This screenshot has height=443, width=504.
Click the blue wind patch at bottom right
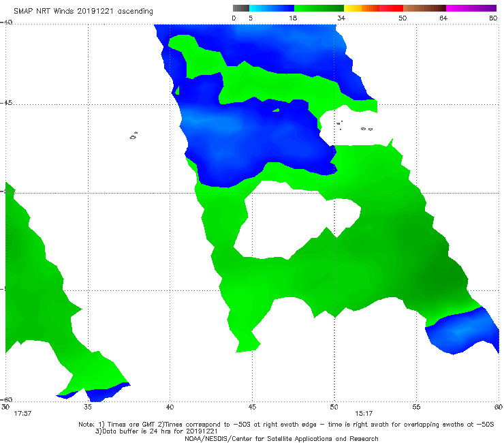461,331
